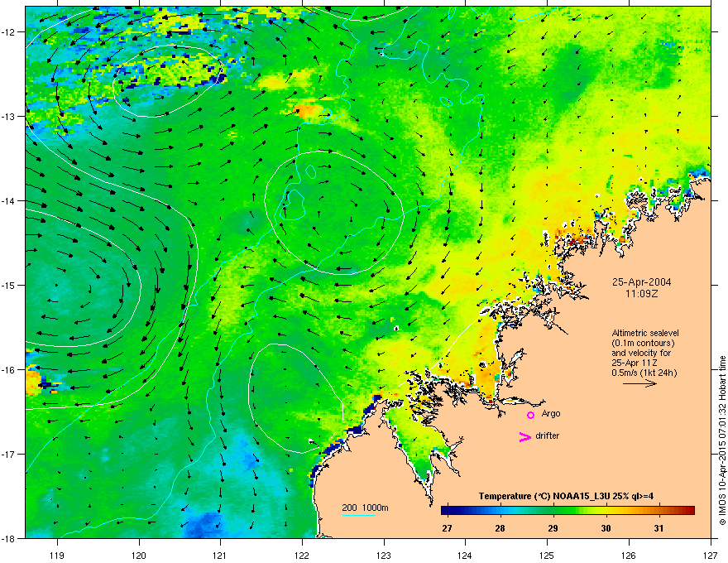This screenshot has height=563, width=728.
Task: Click the longitude axis label '127'
Action: click(711, 555)
